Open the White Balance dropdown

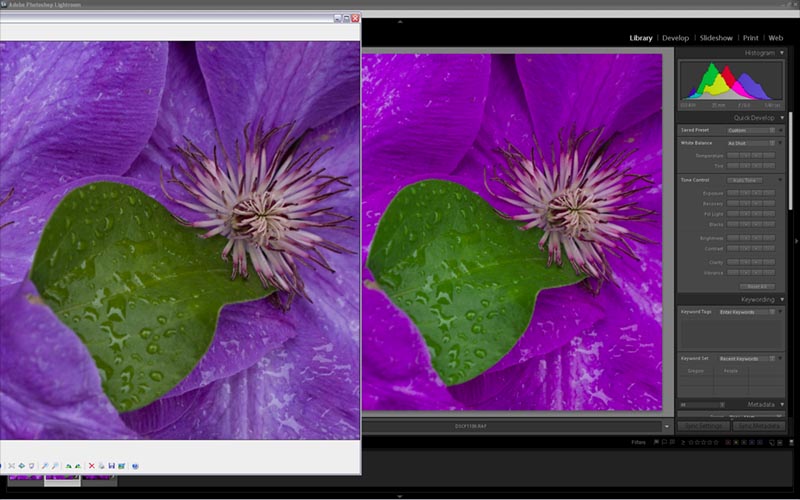749,143
